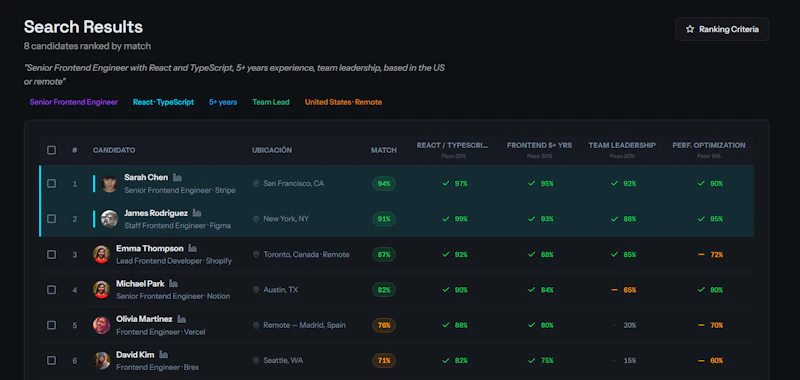Screen dimensions: 800x380
Task: Click 'Staff Frontend Engineer · Figma' subtitle
Action: 178,225
